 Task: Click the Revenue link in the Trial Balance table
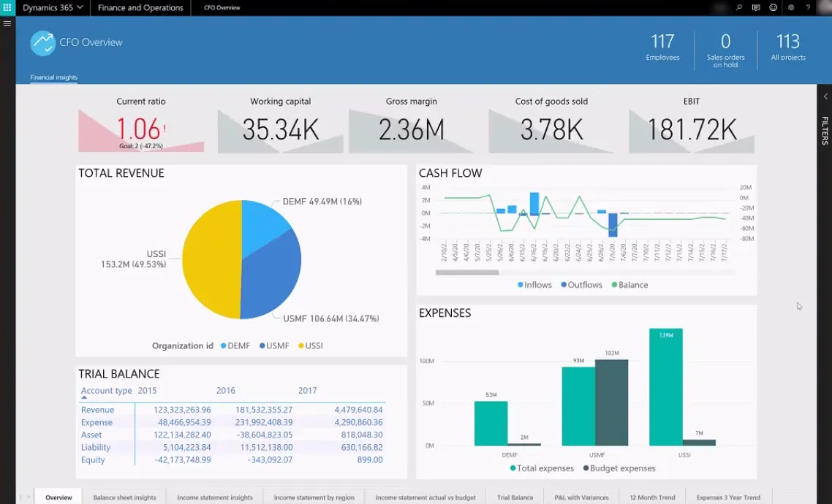(97, 410)
